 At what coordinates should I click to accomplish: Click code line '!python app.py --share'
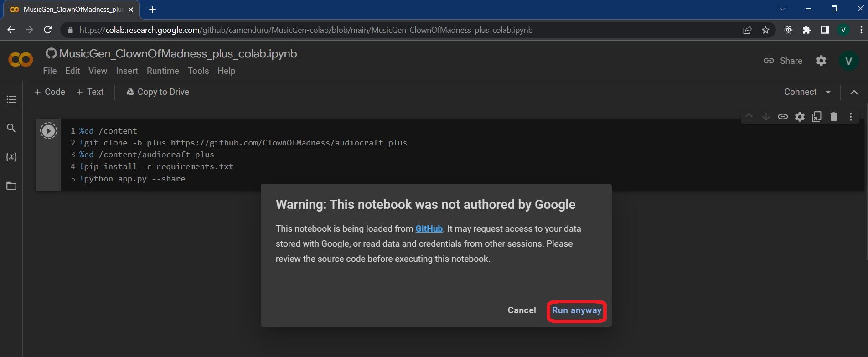coord(132,179)
